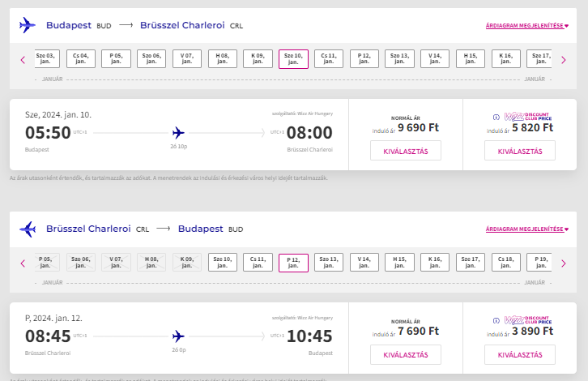This screenshot has height=381, width=588.
Task: Click the 05:50 Budapest flight card
Action: (179, 135)
